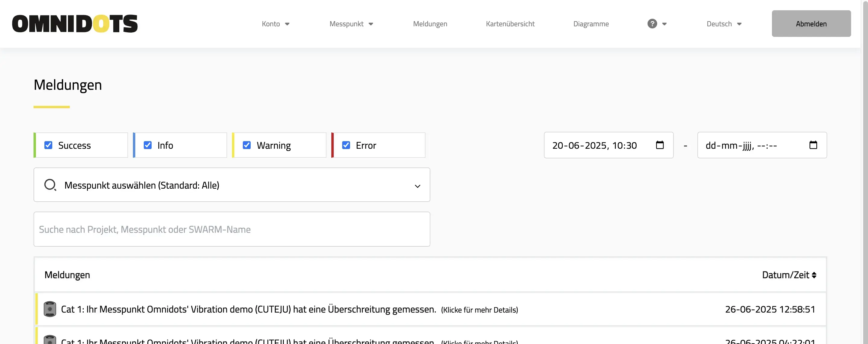Toggle the Info filter checkbox
Screen dimensions: 868x344
point(148,145)
